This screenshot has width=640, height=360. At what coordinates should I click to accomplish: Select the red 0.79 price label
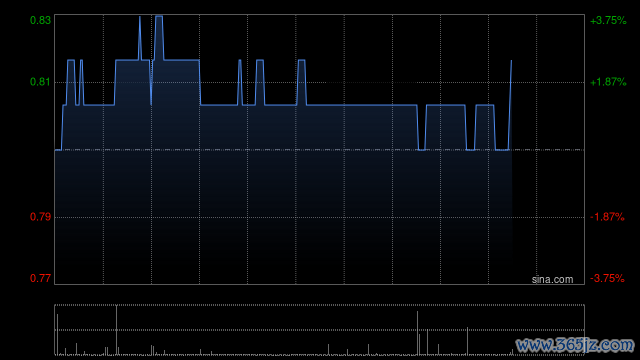pos(40,217)
